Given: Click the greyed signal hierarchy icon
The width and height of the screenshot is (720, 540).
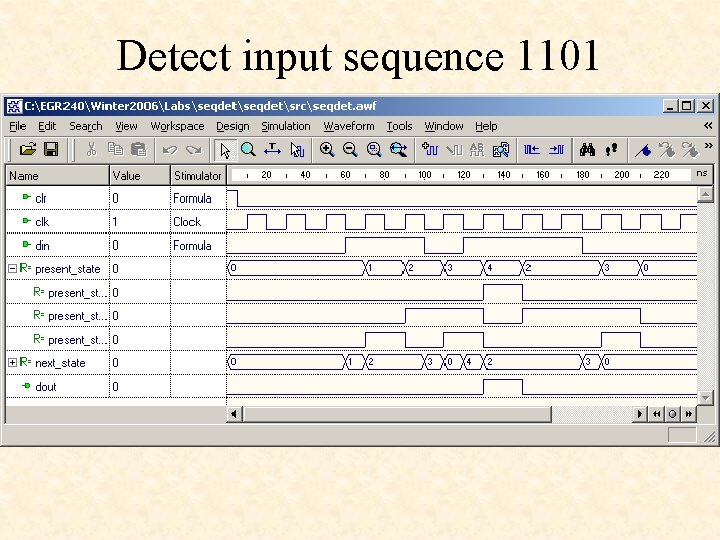Looking at the screenshot, I should [477, 150].
